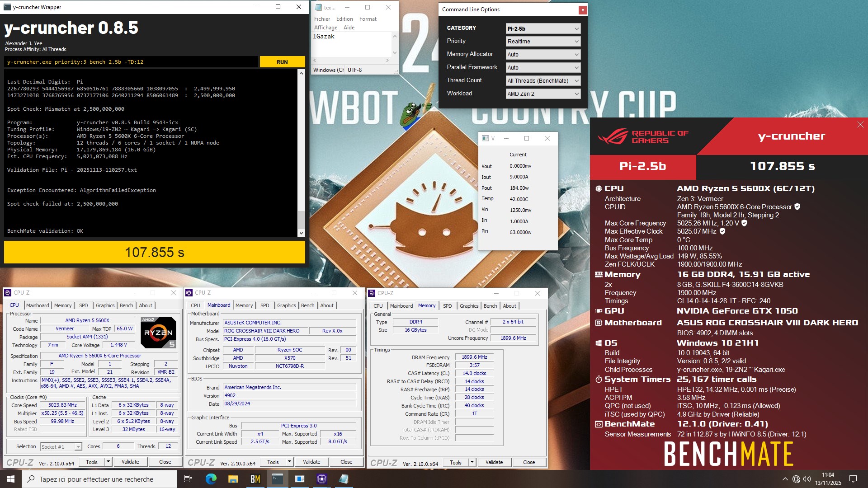This screenshot has height=488, width=868.
Task: Click the Ryzen 5 logo in CPU-Z
Action: (158, 333)
